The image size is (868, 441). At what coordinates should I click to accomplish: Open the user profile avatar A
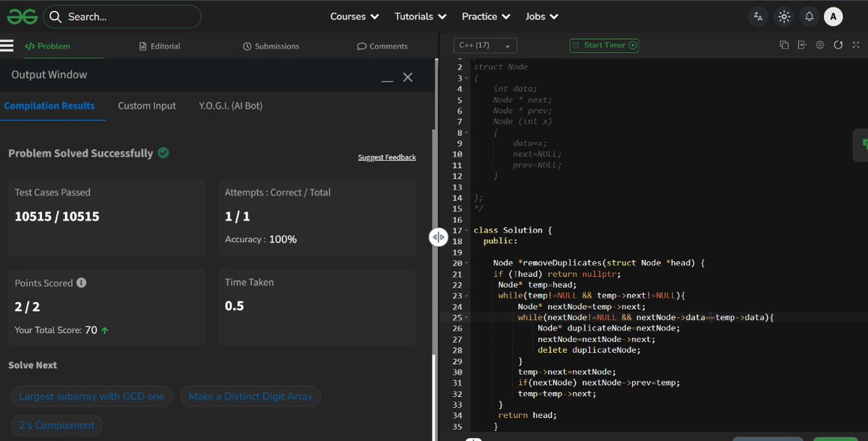pyautogui.click(x=833, y=17)
